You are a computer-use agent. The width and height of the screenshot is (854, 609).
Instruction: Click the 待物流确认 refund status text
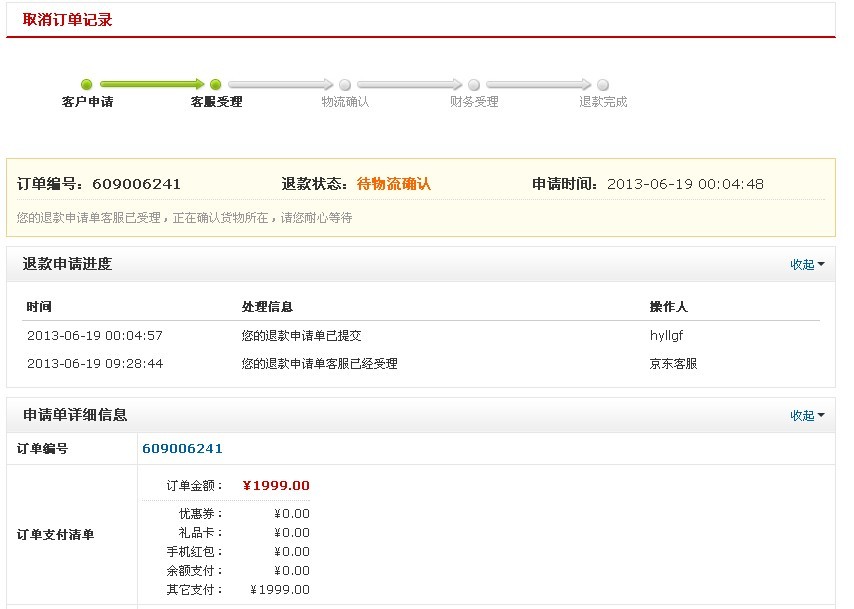click(394, 183)
